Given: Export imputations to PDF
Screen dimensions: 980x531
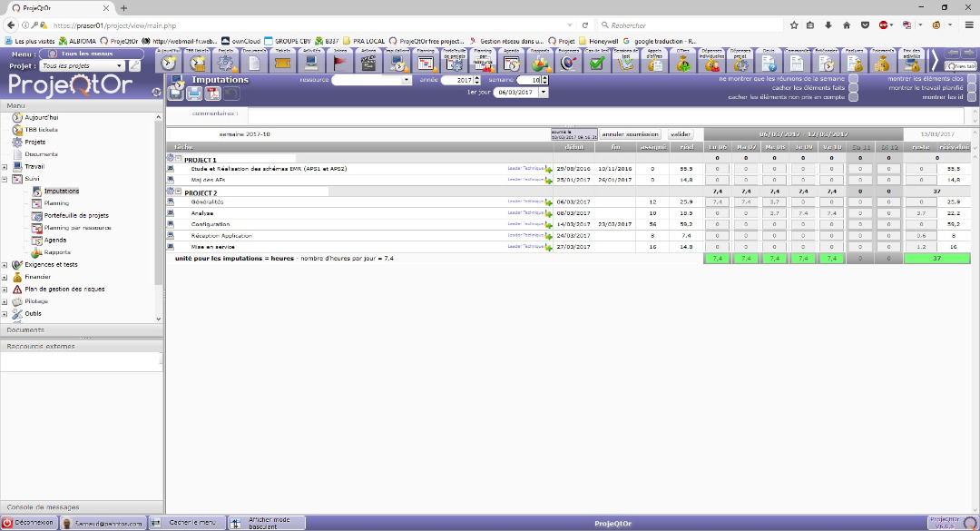Looking at the screenshot, I should point(212,93).
